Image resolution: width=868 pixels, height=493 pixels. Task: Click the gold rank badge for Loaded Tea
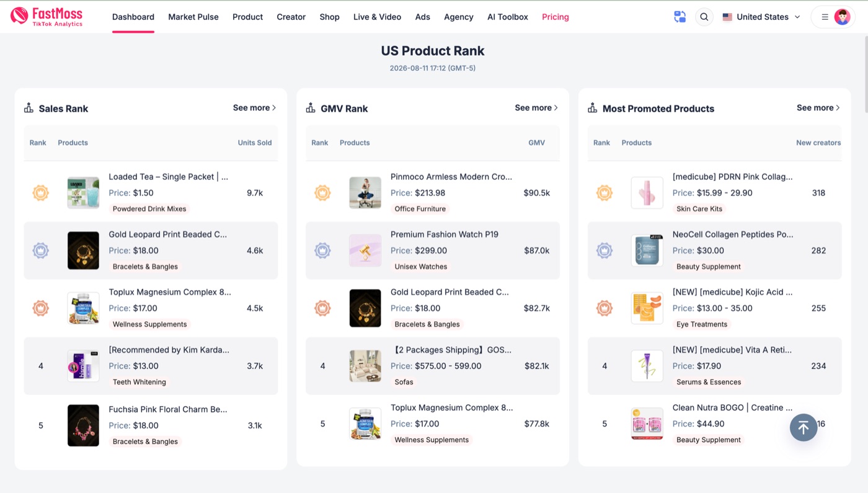[x=41, y=193]
